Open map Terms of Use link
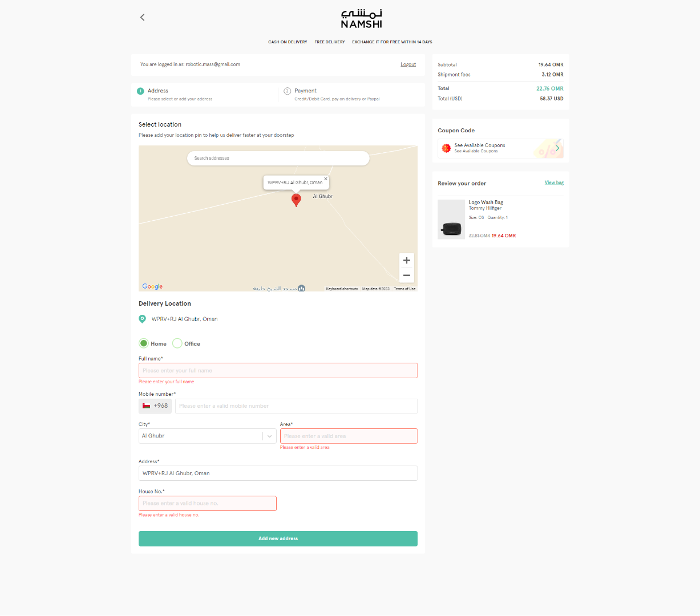Viewport: 700px width, 616px height. click(404, 289)
